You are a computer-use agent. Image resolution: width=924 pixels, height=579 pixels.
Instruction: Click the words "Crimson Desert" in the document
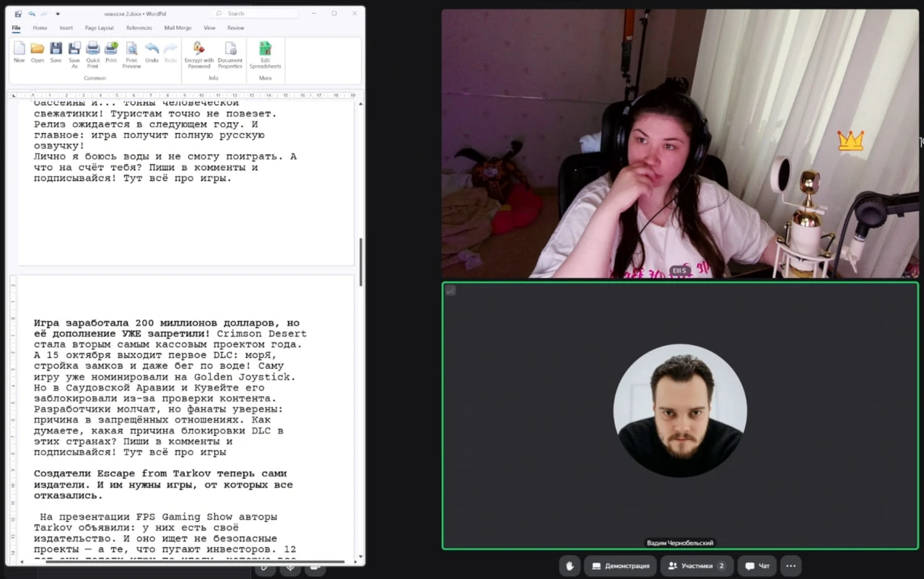pos(261,334)
